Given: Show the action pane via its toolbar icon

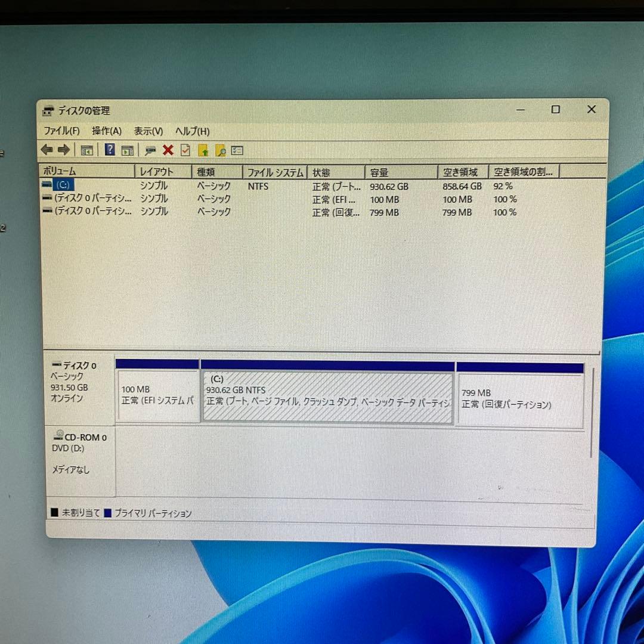Looking at the screenshot, I should (x=128, y=150).
